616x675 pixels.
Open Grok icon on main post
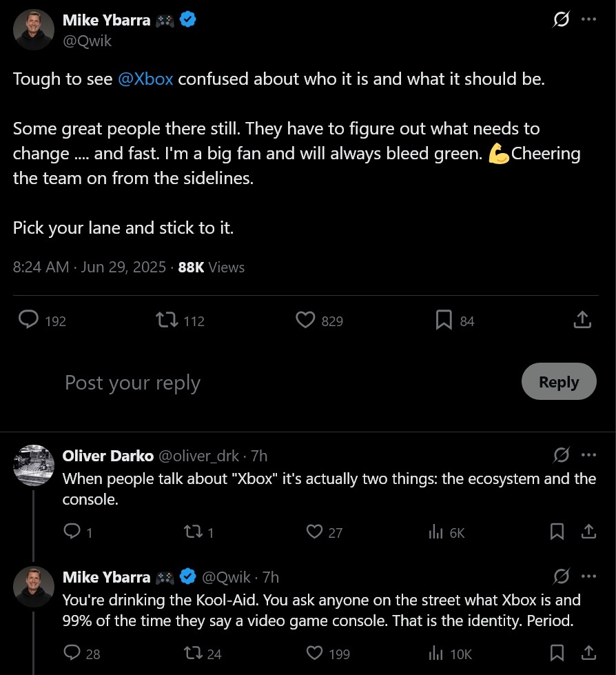tap(562, 21)
